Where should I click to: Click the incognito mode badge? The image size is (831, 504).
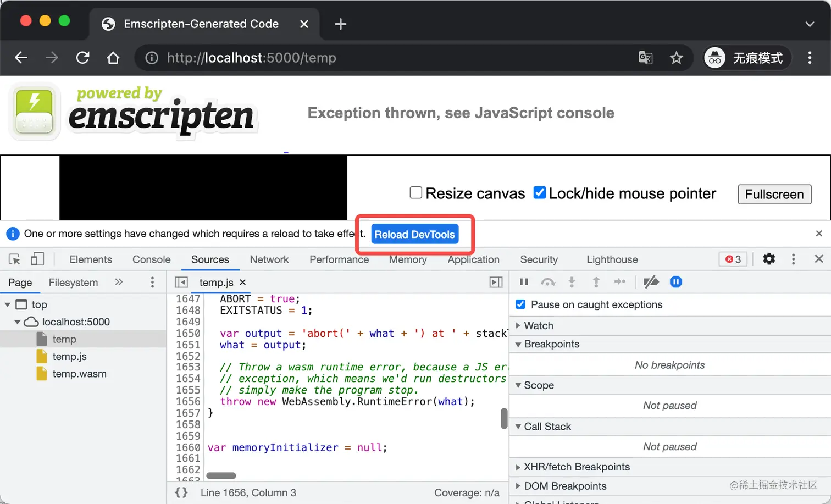(x=747, y=58)
